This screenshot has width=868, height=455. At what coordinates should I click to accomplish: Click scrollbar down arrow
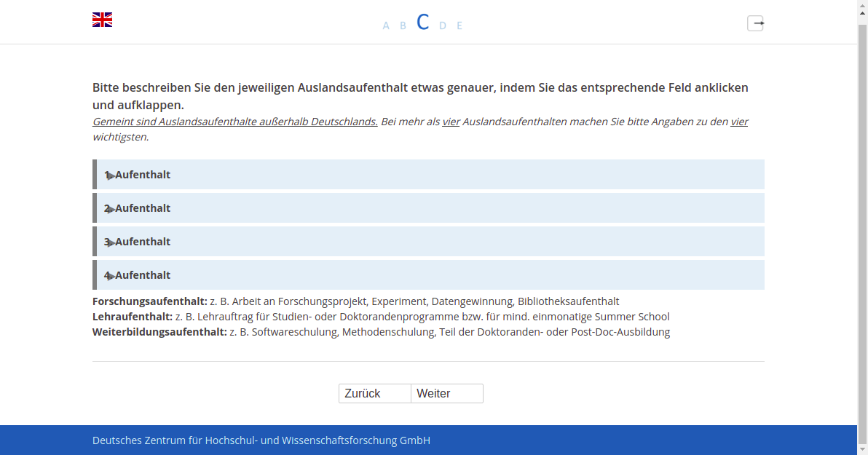862,449
